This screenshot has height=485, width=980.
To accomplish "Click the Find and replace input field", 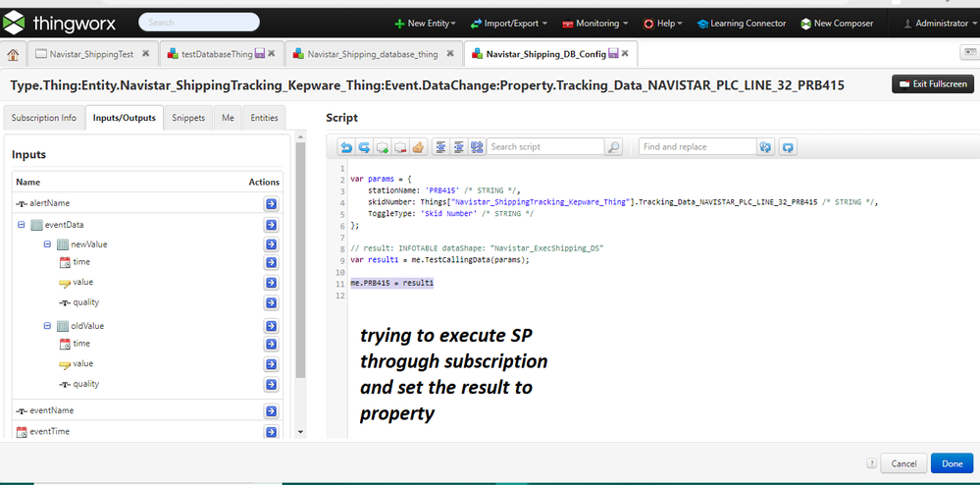I will click(697, 147).
